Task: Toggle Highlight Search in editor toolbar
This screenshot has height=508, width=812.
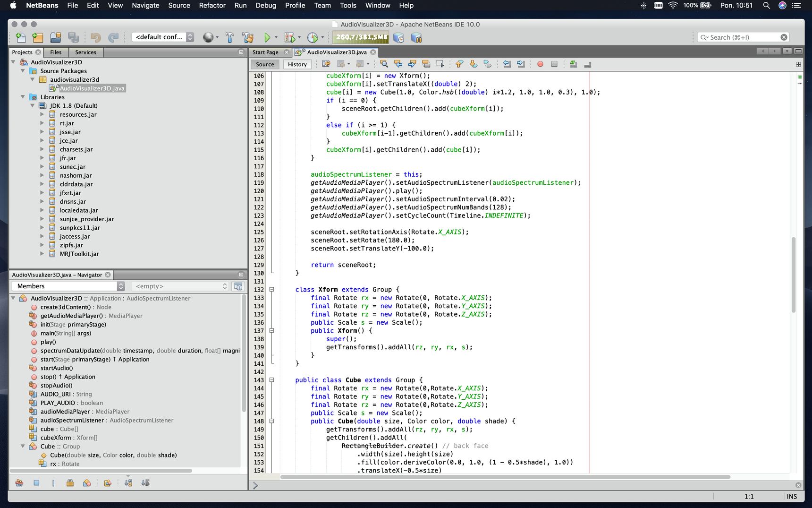Action: click(x=426, y=64)
